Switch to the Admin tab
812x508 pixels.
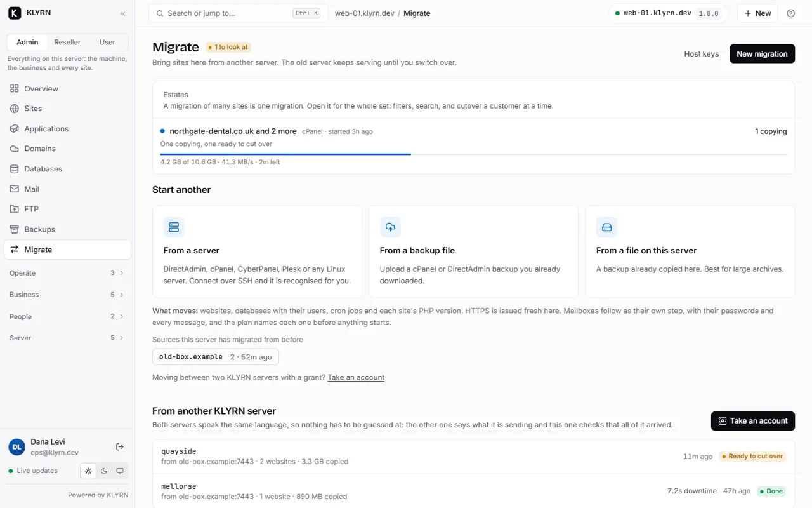[27, 42]
